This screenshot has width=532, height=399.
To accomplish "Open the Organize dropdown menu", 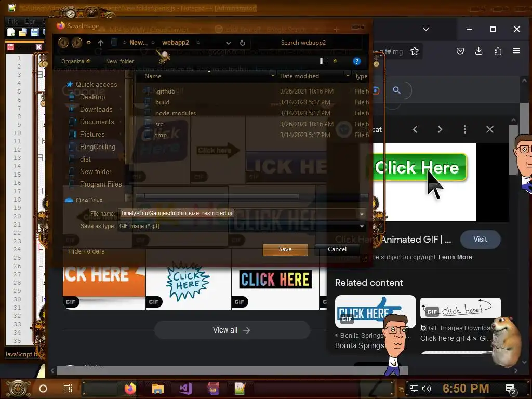I will (75, 61).
